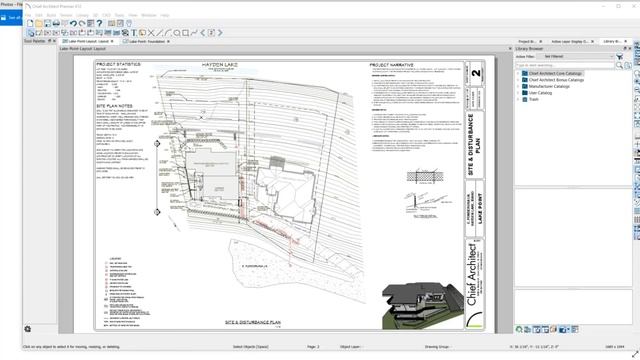Select the Rectangle box tool
Image resolution: width=640 pixels, height=360 pixels.
[x=185, y=33]
